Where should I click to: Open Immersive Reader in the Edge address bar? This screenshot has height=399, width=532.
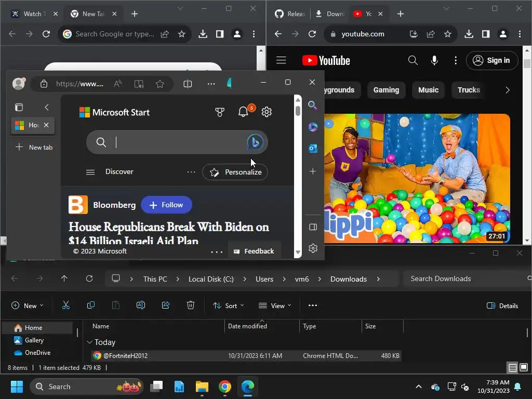click(139, 84)
